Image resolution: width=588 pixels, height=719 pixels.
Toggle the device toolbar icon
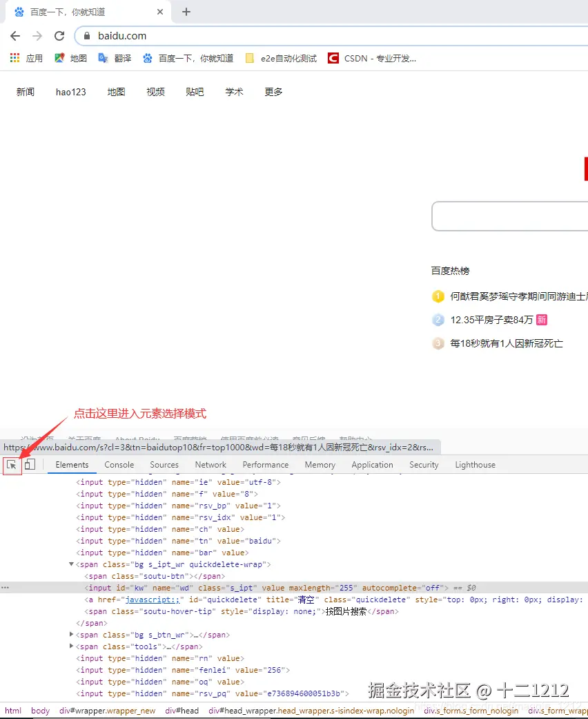(x=30, y=465)
